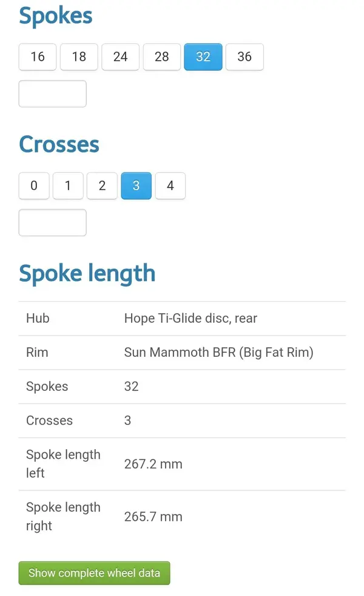
Task: Choose 24 spokes button
Action: (121, 57)
